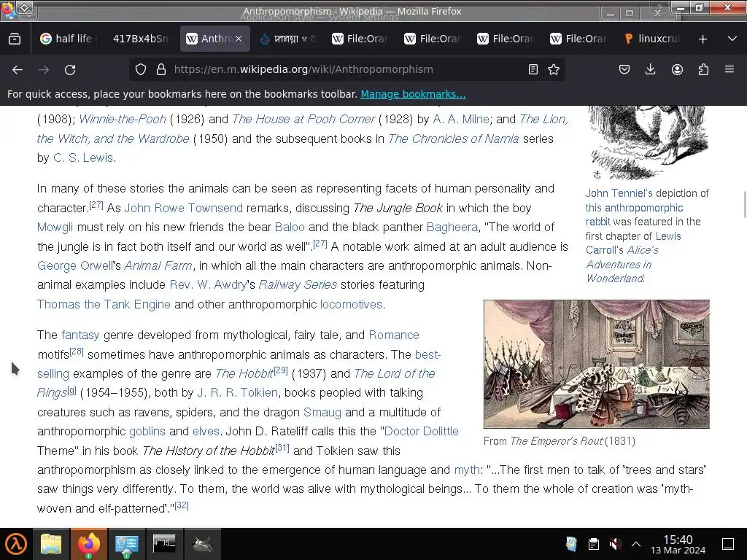Open the Lewis Carroll caption link
The image size is (747, 560).
coord(633,243)
